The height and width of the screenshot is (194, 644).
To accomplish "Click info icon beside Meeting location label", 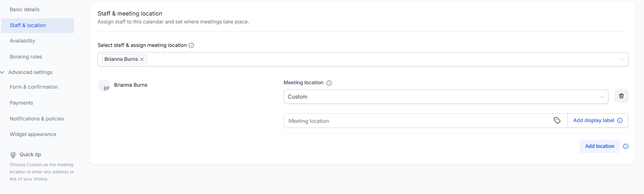I will (x=329, y=83).
